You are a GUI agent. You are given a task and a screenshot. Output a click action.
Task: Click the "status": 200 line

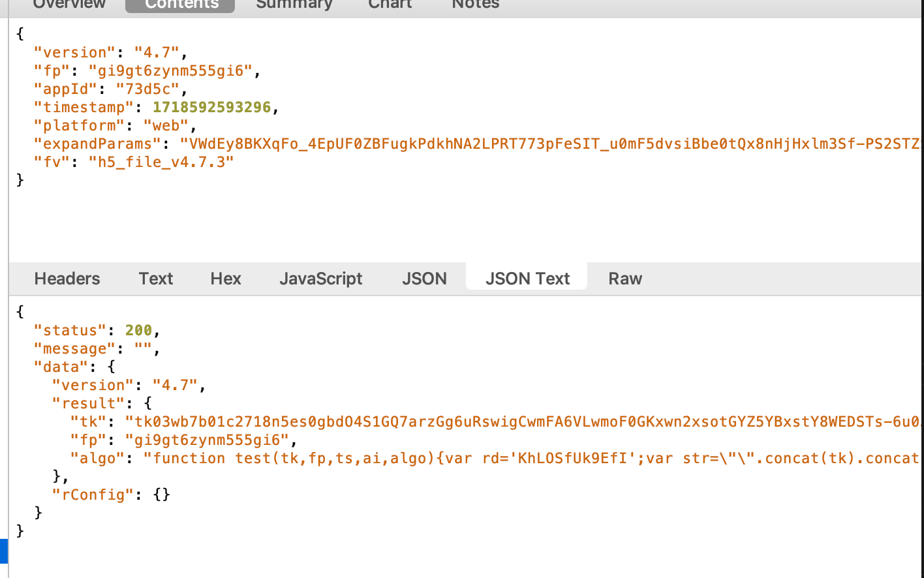tap(97, 330)
